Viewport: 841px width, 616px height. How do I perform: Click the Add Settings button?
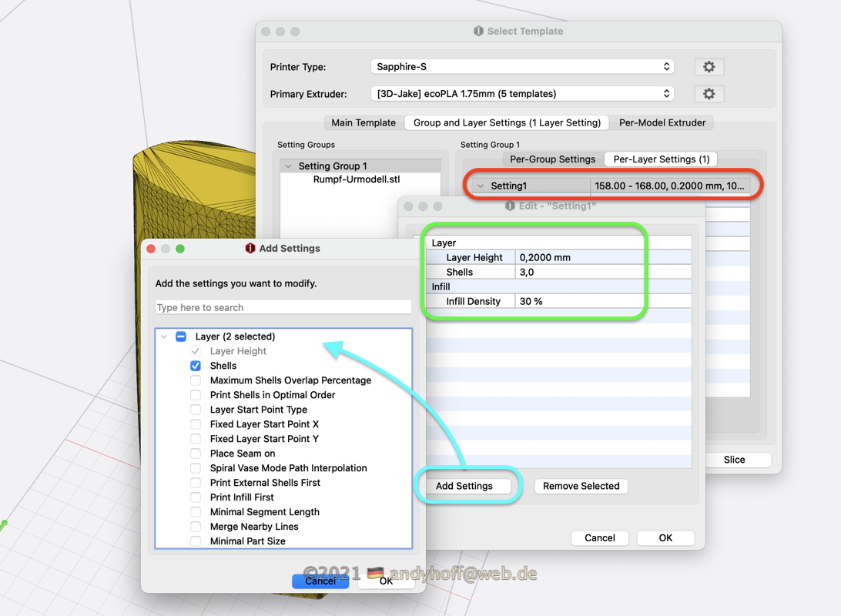pyautogui.click(x=464, y=486)
